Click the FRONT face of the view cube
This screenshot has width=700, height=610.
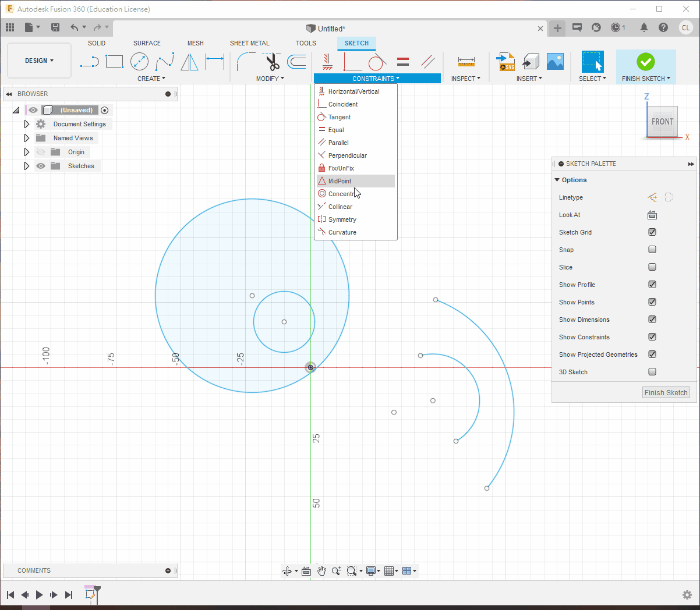[662, 122]
